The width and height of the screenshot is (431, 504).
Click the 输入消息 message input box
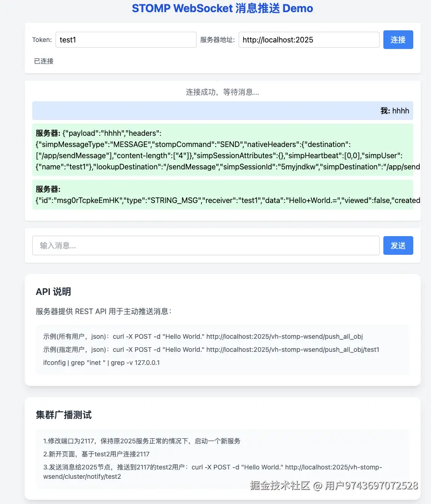[x=205, y=245]
